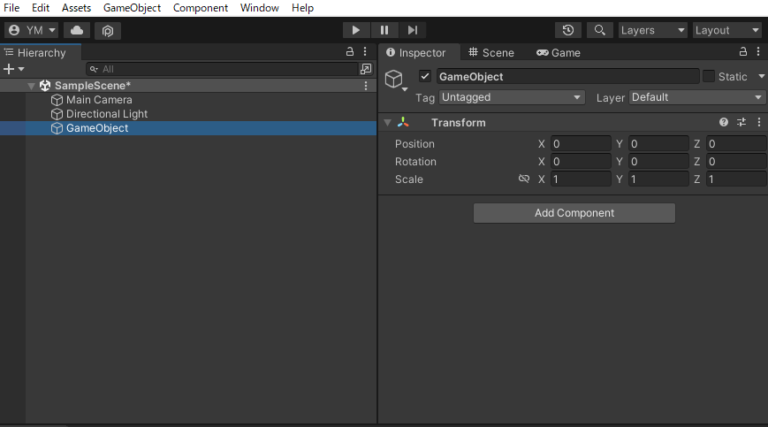Open the Layers dropdown
This screenshot has width=768, height=427.
tap(652, 30)
